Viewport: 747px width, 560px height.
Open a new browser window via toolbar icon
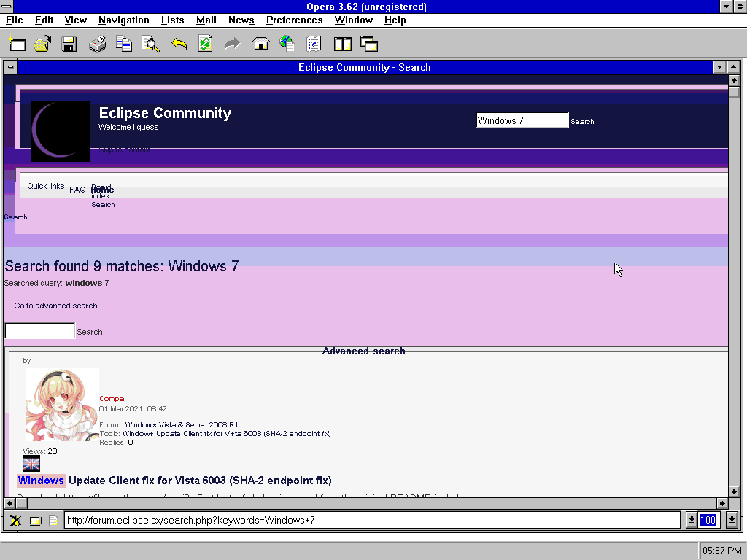tap(16, 44)
